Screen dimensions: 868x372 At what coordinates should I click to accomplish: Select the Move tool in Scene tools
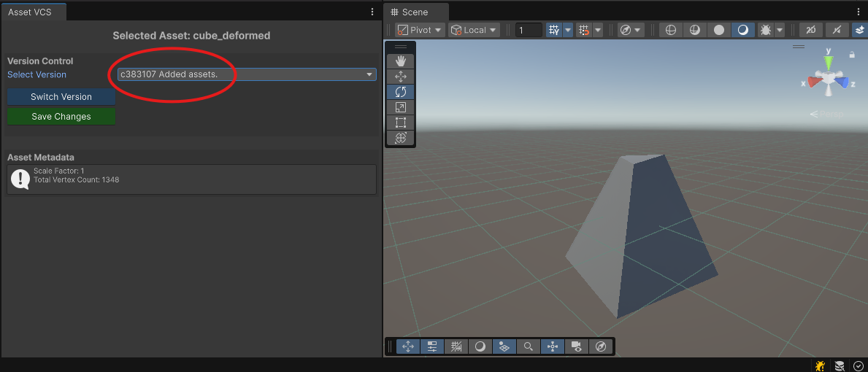tap(400, 77)
